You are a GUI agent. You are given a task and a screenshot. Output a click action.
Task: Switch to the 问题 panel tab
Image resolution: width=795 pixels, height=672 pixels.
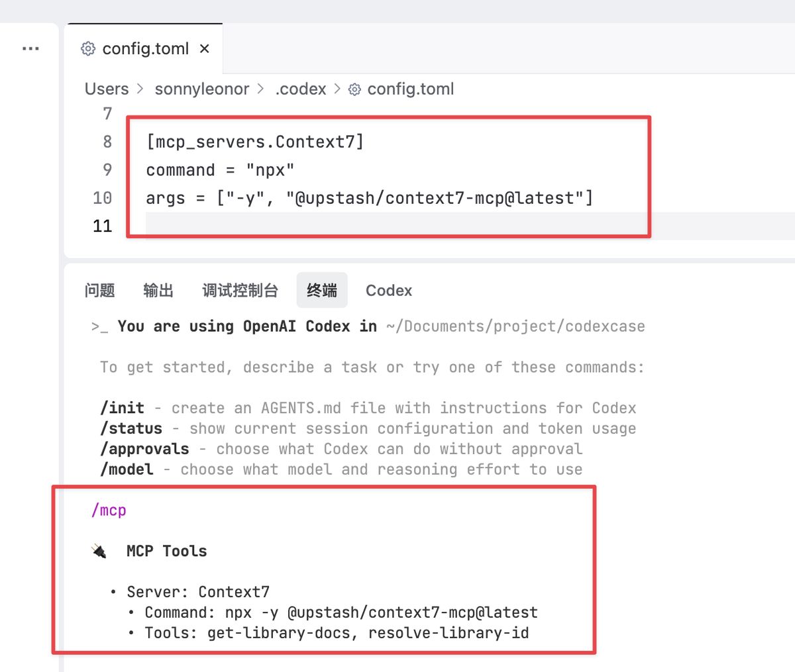point(100,291)
